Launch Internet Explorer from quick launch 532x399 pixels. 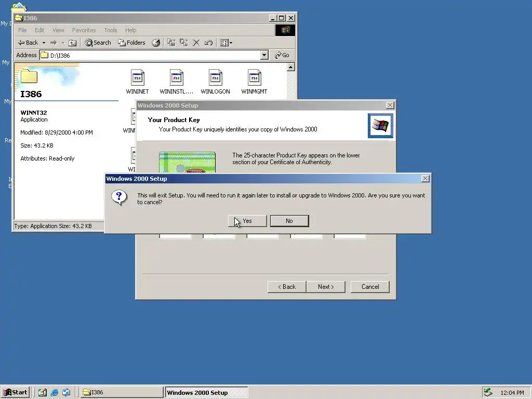54,393
